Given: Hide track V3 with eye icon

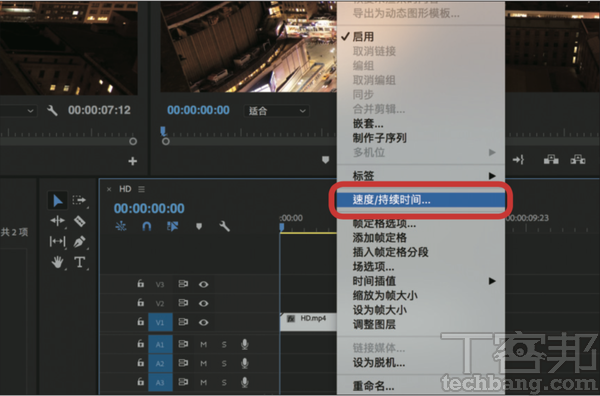Looking at the screenshot, I should point(204,284).
